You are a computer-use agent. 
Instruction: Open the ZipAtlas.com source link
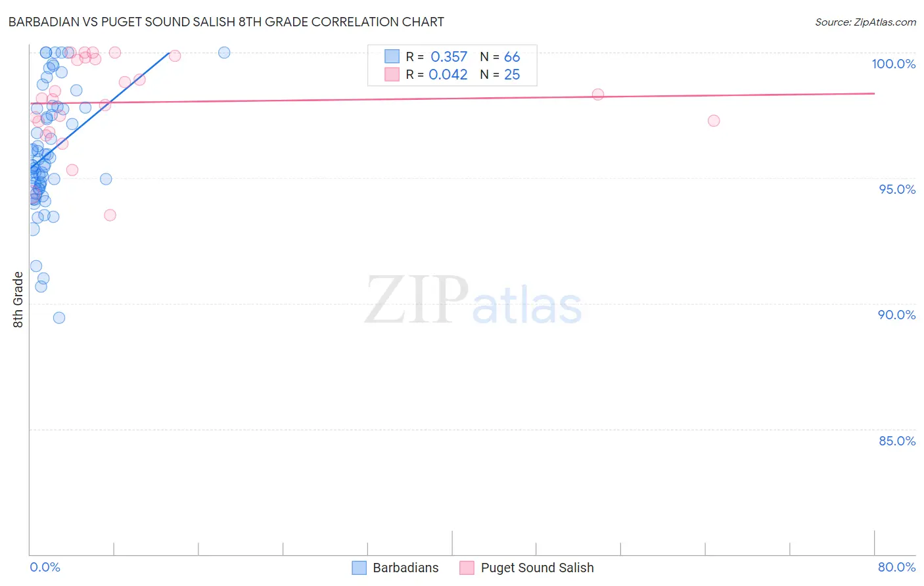[x=866, y=22]
